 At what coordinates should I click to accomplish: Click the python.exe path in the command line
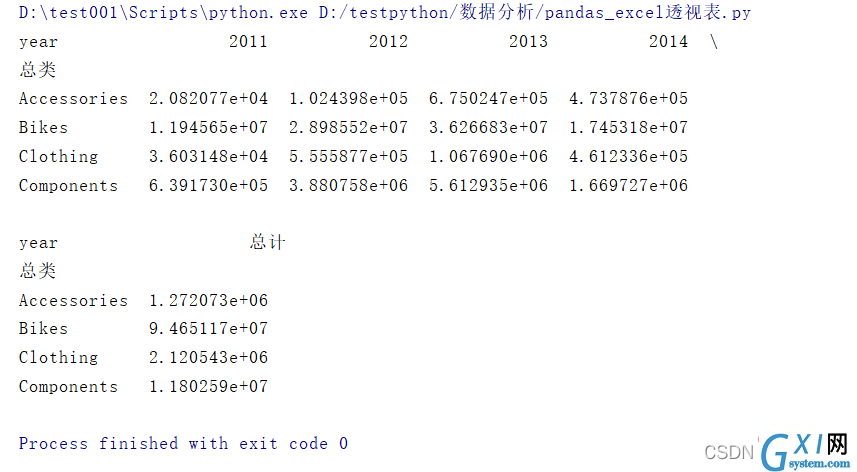coord(163,13)
